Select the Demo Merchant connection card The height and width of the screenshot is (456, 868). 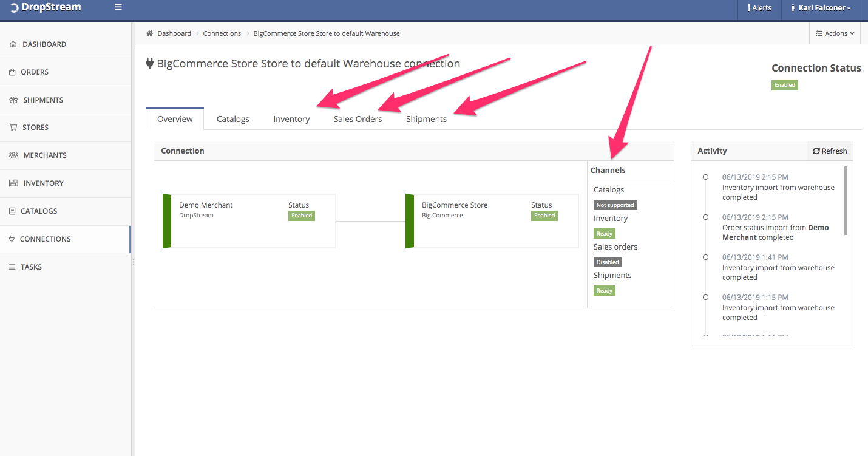tap(249, 221)
